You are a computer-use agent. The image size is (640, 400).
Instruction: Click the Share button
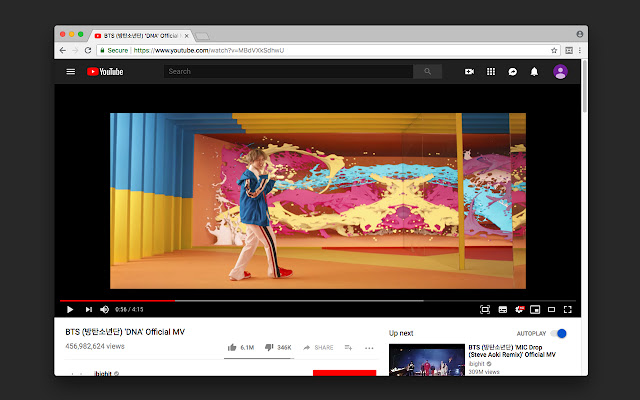tap(319, 347)
